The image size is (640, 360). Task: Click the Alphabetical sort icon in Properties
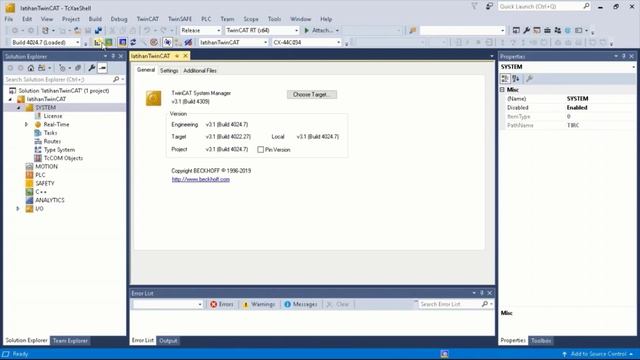[516, 79]
